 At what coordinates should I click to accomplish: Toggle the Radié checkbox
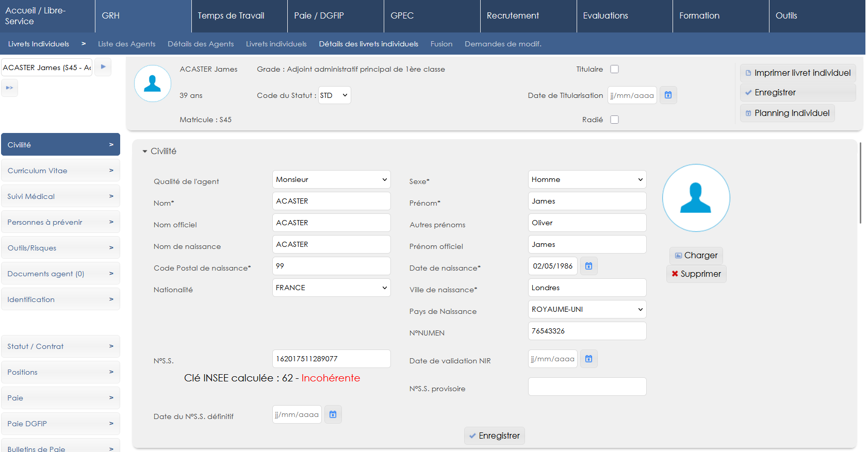(614, 120)
